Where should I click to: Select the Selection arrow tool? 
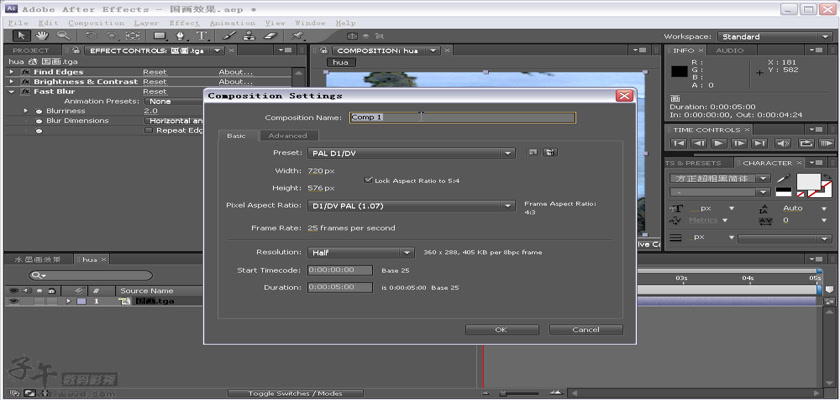point(21,36)
